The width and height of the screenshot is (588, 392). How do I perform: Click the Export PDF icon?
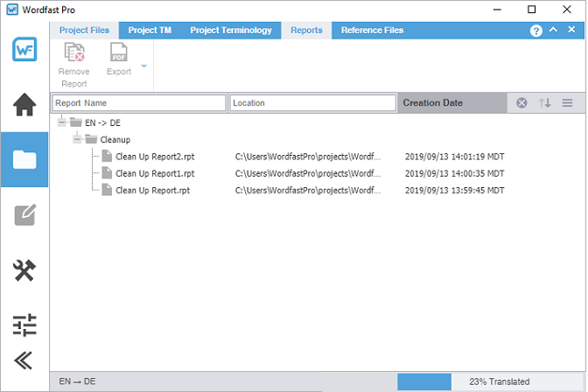click(x=118, y=54)
